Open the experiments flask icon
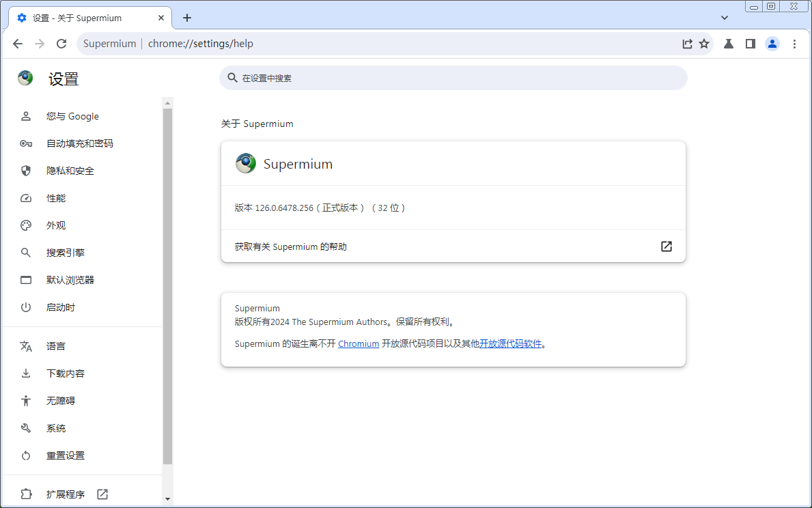Image resolution: width=812 pixels, height=508 pixels. coord(728,44)
